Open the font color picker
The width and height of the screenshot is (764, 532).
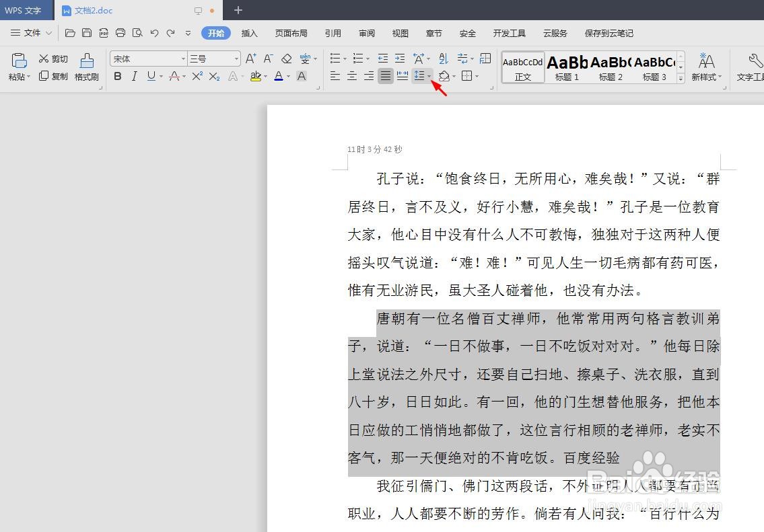279,76
